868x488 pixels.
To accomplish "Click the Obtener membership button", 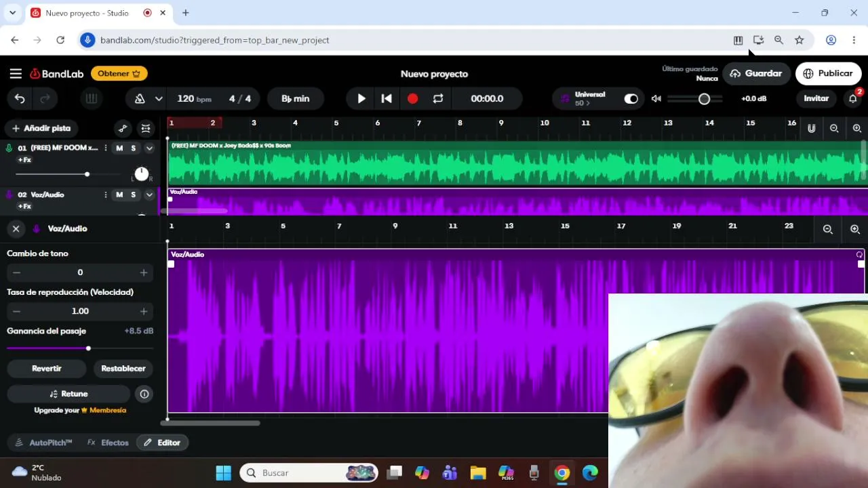I will (x=119, y=74).
